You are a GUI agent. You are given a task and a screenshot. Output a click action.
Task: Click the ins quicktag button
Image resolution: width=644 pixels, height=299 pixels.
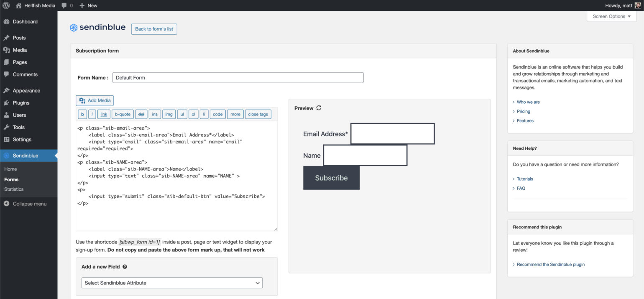155,114
